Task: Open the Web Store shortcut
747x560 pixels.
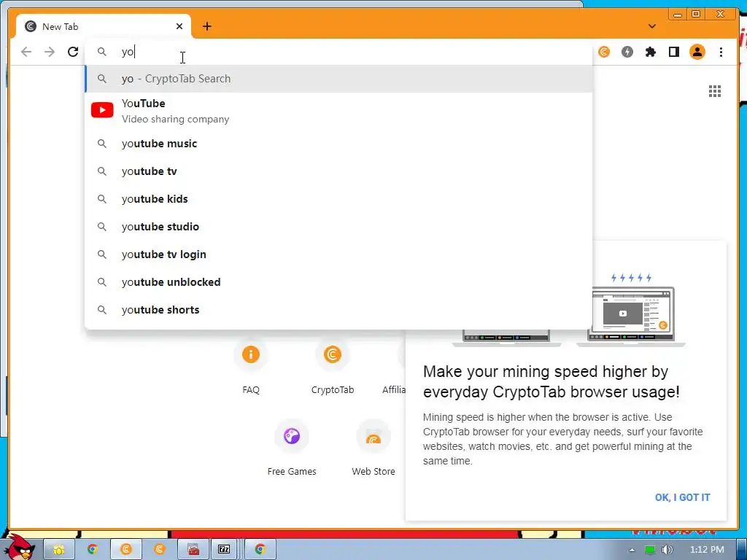Action: click(x=373, y=448)
